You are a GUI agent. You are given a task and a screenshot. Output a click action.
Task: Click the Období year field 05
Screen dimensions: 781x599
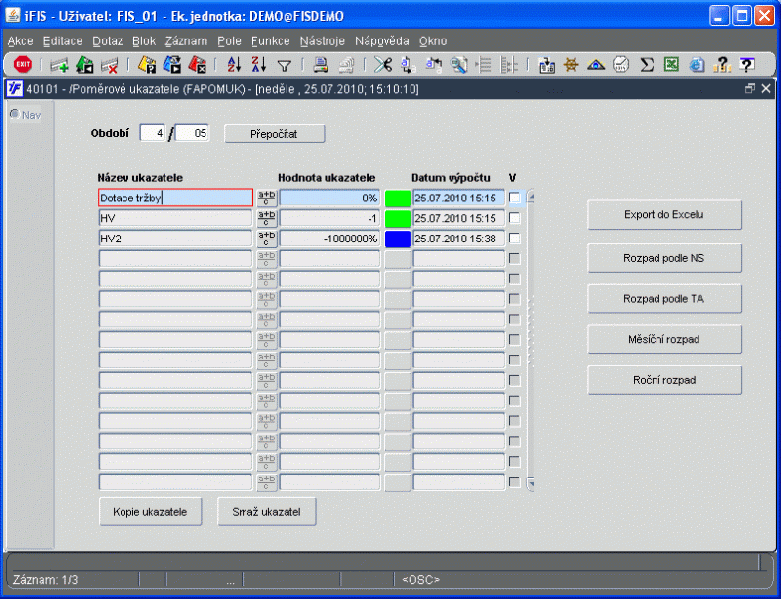192,133
